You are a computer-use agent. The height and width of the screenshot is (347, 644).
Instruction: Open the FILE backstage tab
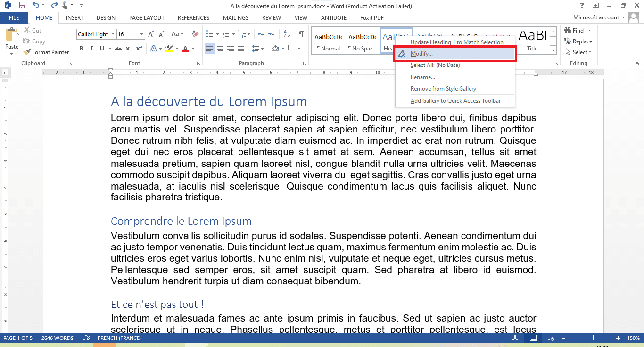(14, 18)
